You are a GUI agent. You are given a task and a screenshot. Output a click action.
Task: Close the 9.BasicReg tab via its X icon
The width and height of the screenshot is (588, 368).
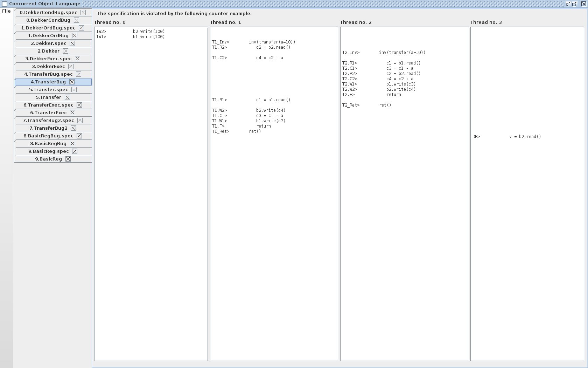68,159
